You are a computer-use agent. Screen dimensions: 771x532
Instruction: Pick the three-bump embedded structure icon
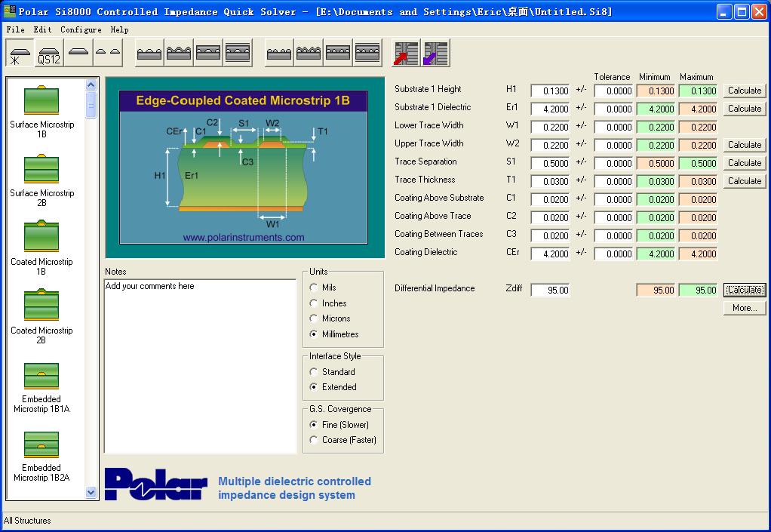(208, 53)
